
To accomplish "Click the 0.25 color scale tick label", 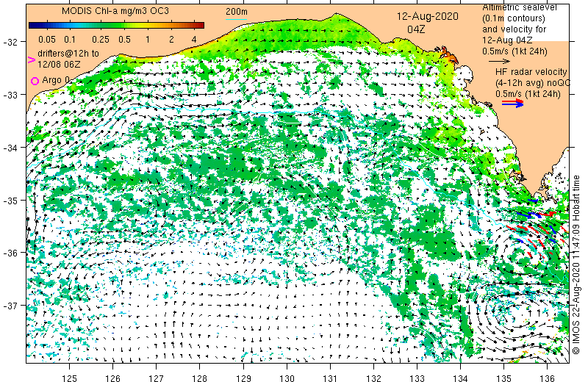I will tap(101, 40).
